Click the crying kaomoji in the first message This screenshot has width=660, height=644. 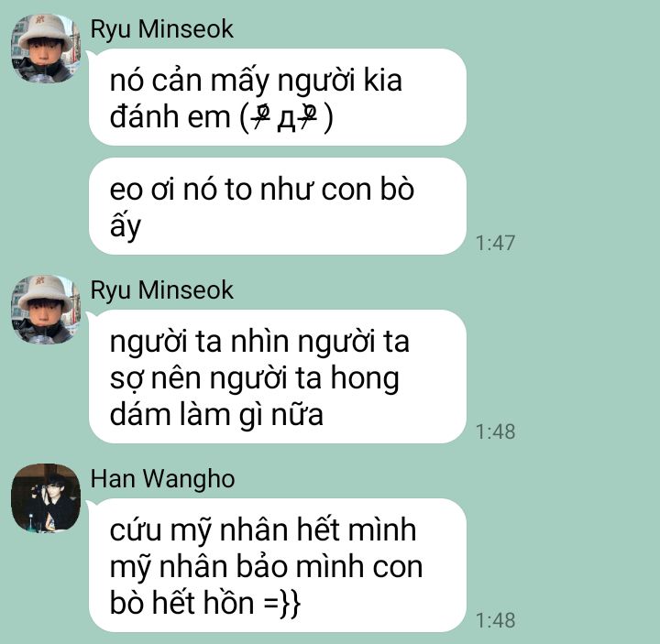tap(286, 117)
